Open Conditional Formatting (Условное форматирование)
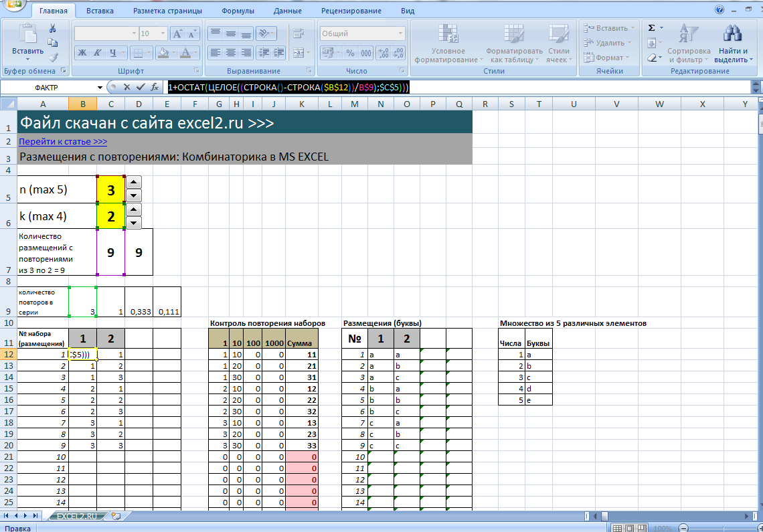Image resolution: width=763 pixels, height=532 pixels. click(448, 43)
